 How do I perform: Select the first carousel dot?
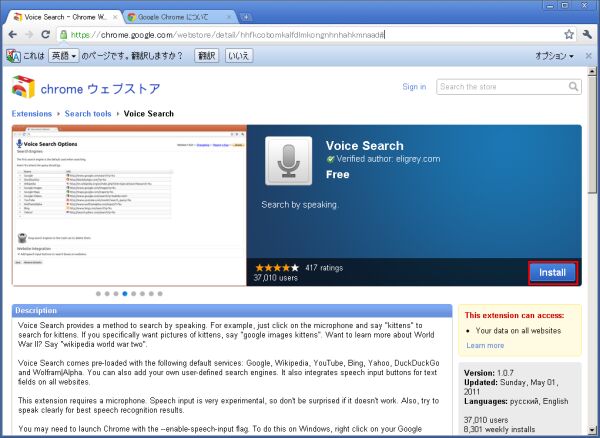coord(98,294)
